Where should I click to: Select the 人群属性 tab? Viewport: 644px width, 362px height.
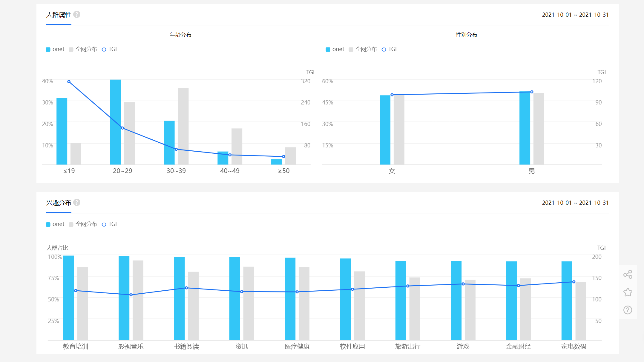click(x=59, y=15)
